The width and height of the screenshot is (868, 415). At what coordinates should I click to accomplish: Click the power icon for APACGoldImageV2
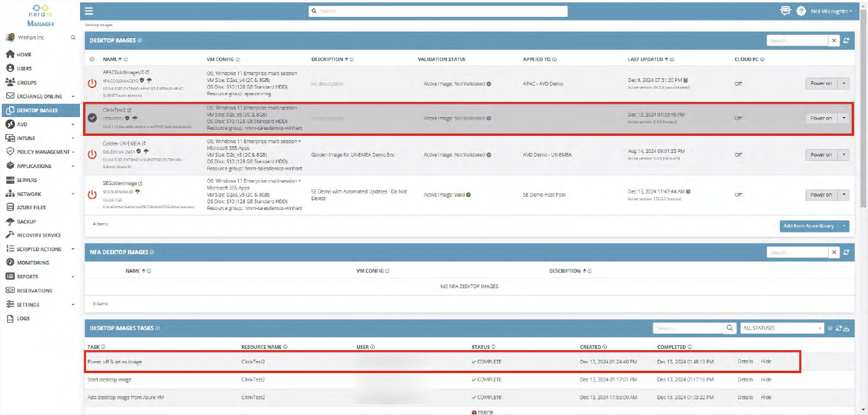(92, 83)
